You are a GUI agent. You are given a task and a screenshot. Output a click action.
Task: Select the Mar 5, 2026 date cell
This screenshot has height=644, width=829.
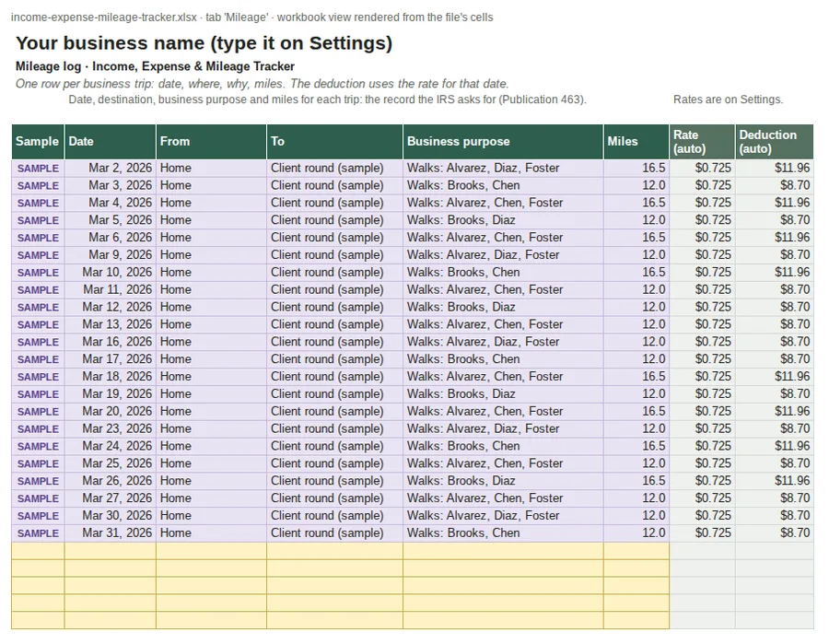[110, 220]
